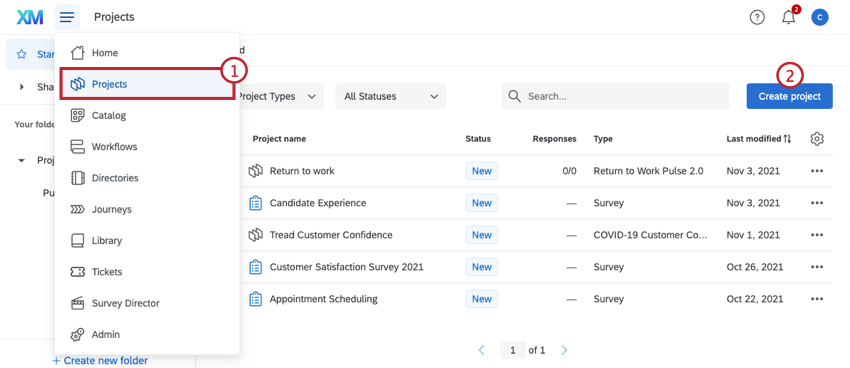Image resolution: width=850 pixels, height=368 pixels.
Task: Select Survey Director in the menu
Action: pyautogui.click(x=147, y=303)
